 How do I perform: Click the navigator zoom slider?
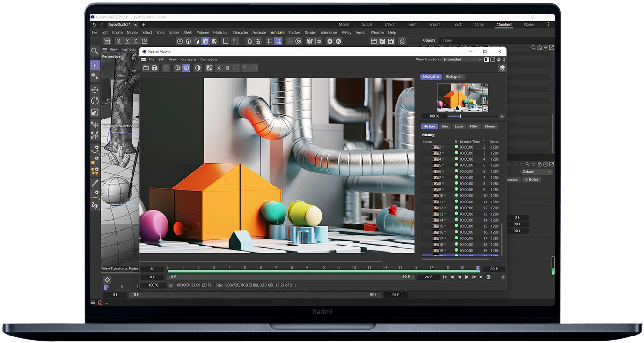[x=460, y=116]
